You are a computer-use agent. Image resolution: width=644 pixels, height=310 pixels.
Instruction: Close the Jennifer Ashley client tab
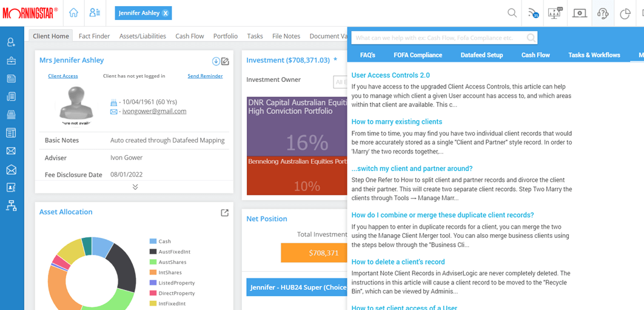coord(165,13)
